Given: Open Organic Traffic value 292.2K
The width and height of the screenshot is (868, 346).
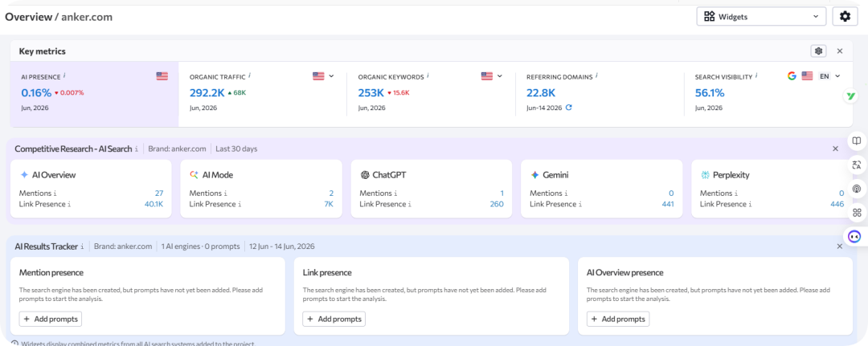Looking at the screenshot, I should 207,93.
